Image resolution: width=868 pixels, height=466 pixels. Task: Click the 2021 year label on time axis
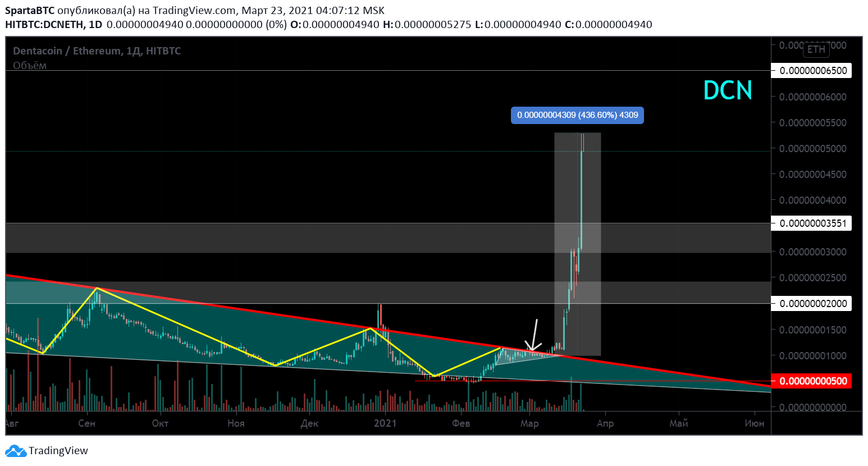click(385, 423)
